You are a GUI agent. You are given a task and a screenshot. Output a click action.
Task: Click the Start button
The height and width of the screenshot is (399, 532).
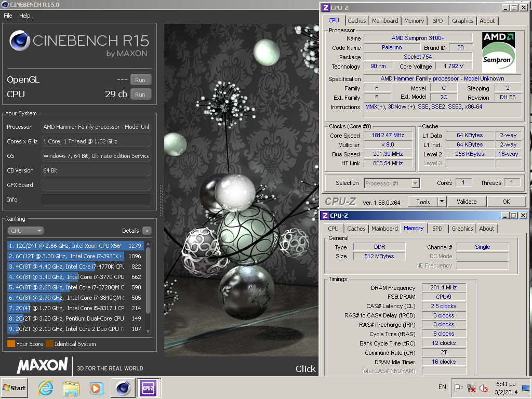(x=15, y=388)
